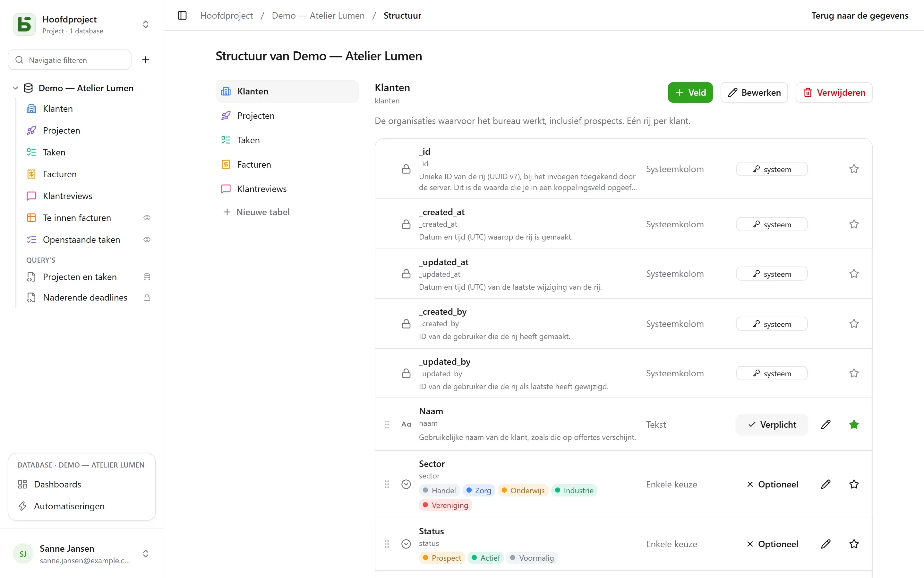
Task: Edit the Status field with pencil icon
Action: coord(826,544)
